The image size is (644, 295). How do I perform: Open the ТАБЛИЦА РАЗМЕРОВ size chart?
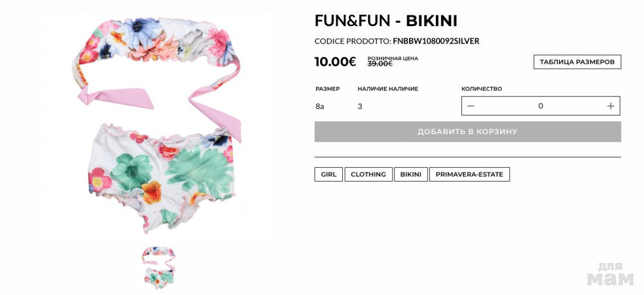pos(577,62)
